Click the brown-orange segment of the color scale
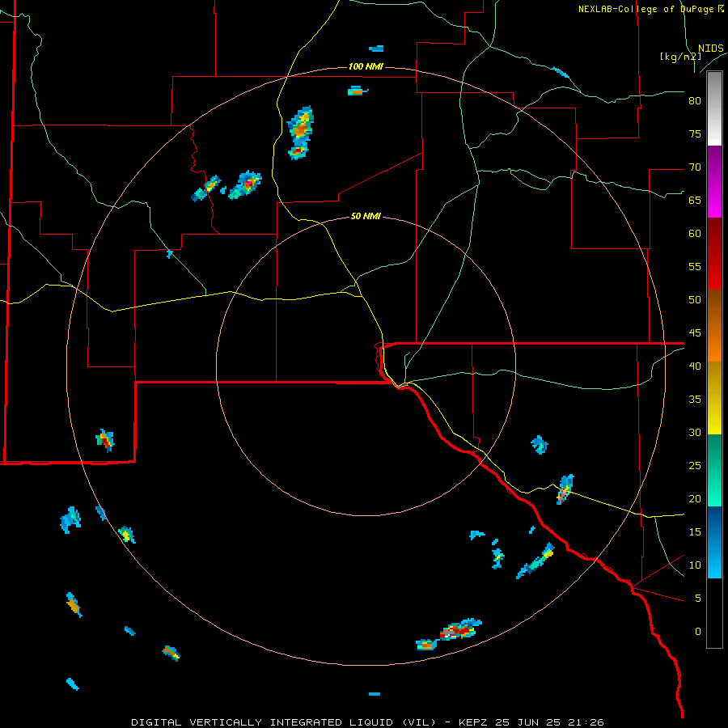Screen dimensions: 728x728 click(714, 326)
